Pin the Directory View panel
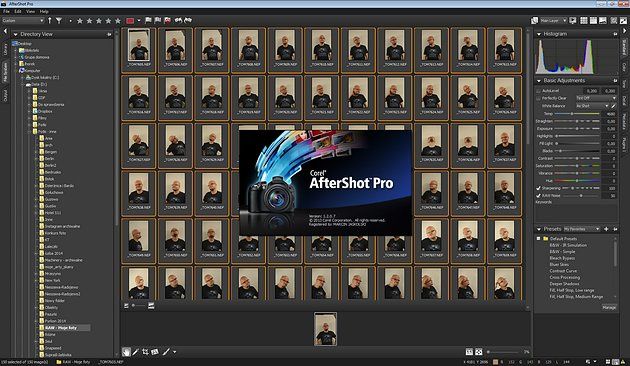 click(x=109, y=35)
